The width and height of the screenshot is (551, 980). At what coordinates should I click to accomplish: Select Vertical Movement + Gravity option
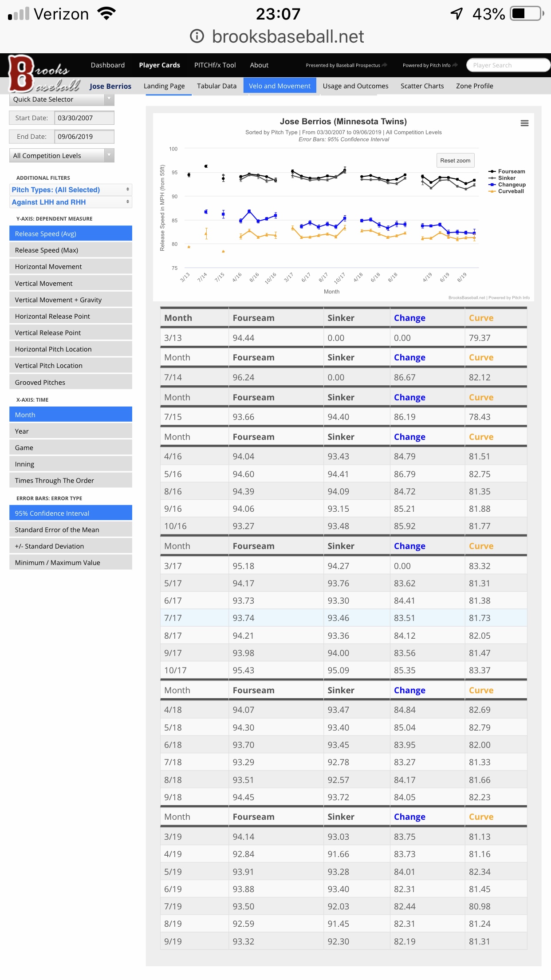[71, 300]
